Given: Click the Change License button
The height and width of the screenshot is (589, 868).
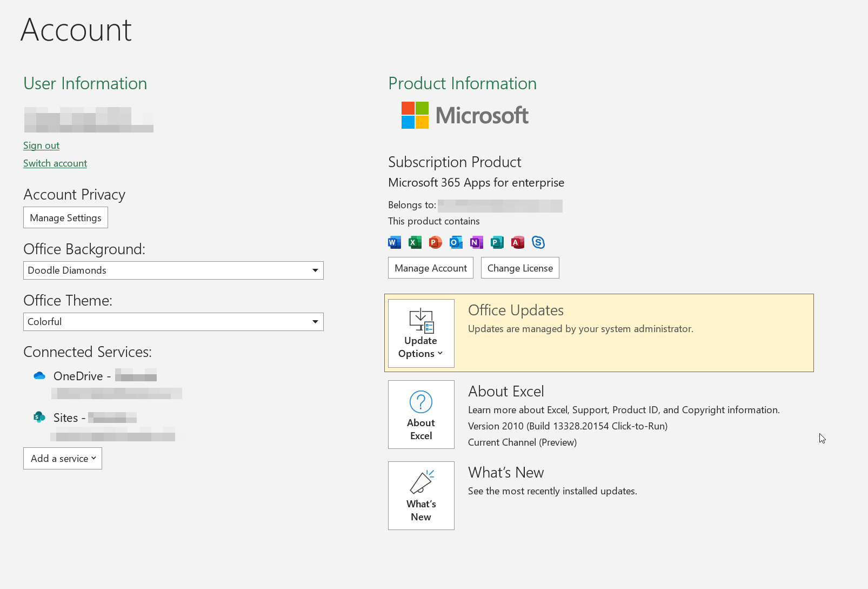Looking at the screenshot, I should click(520, 268).
